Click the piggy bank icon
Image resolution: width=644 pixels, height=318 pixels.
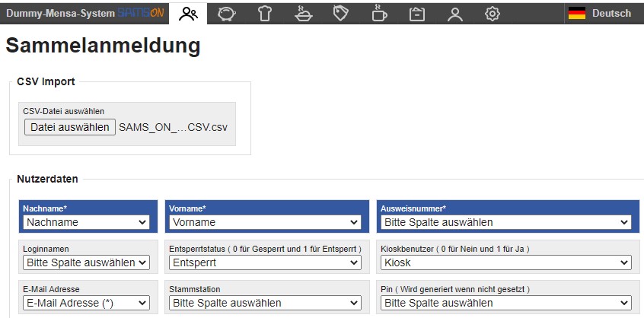(x=226, y=14)
